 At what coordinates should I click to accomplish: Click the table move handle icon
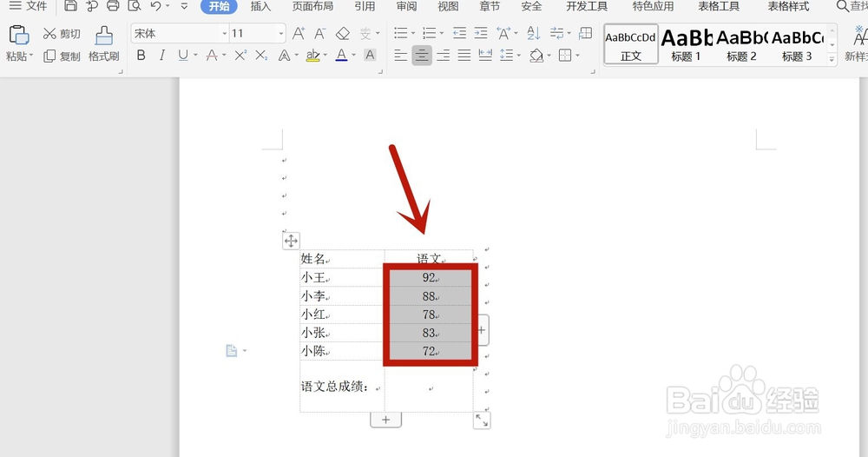pos(291,241)
